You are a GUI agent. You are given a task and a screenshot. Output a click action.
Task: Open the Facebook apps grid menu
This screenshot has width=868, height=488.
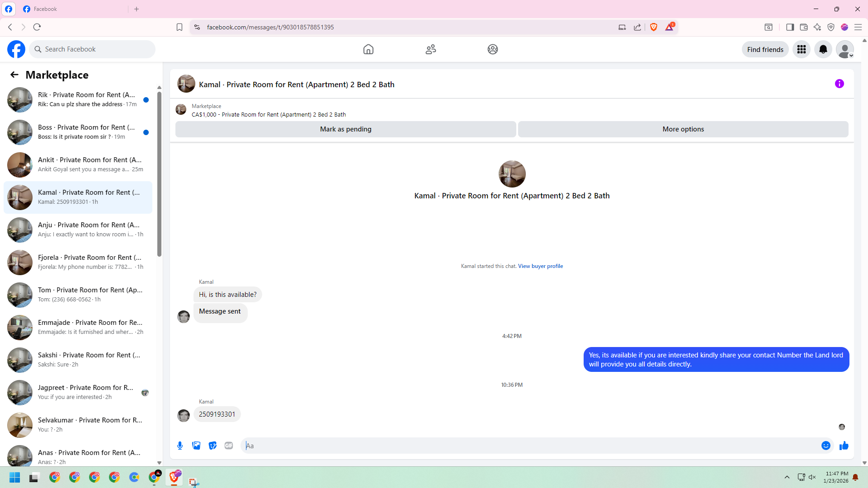801,49
